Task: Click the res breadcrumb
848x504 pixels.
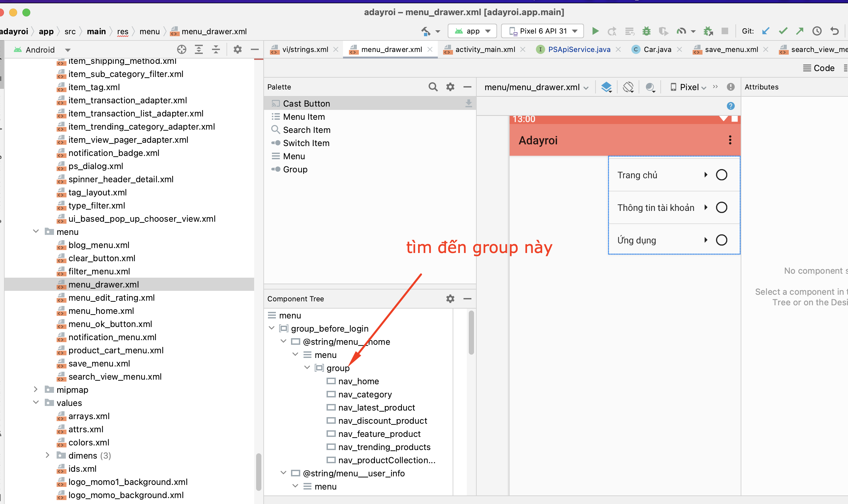Action: click(x=123, y=32)
